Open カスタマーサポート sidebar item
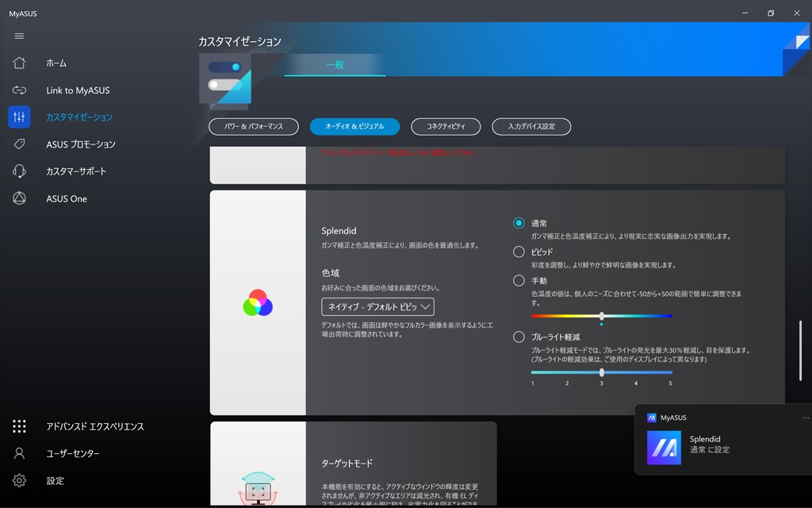 point(76,171)
